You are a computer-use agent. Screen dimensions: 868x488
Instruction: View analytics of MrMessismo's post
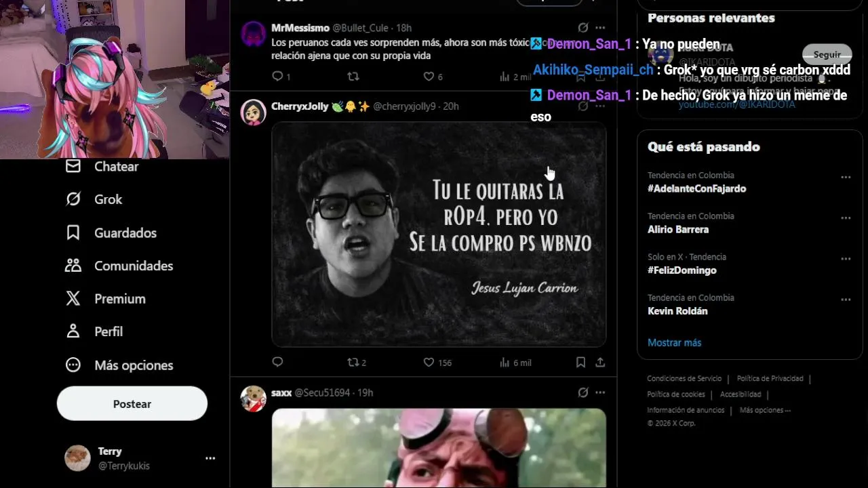[x=515, y=77]
